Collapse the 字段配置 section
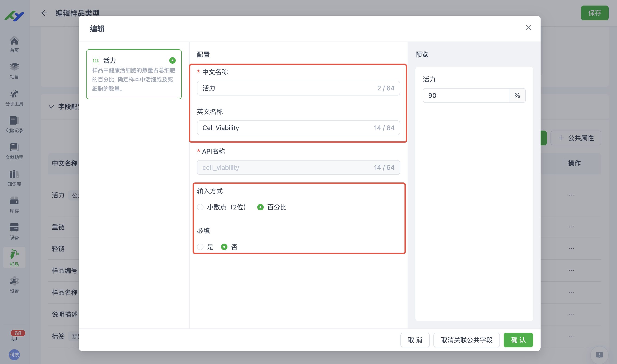Screen dimensions: 617x364 [51, 106]
